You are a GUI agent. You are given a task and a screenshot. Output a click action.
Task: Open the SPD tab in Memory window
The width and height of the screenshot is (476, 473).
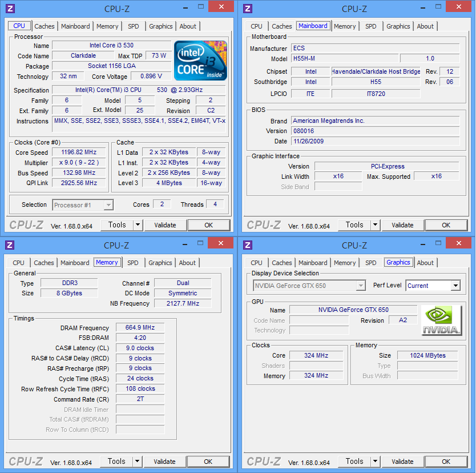coord(133,263)
